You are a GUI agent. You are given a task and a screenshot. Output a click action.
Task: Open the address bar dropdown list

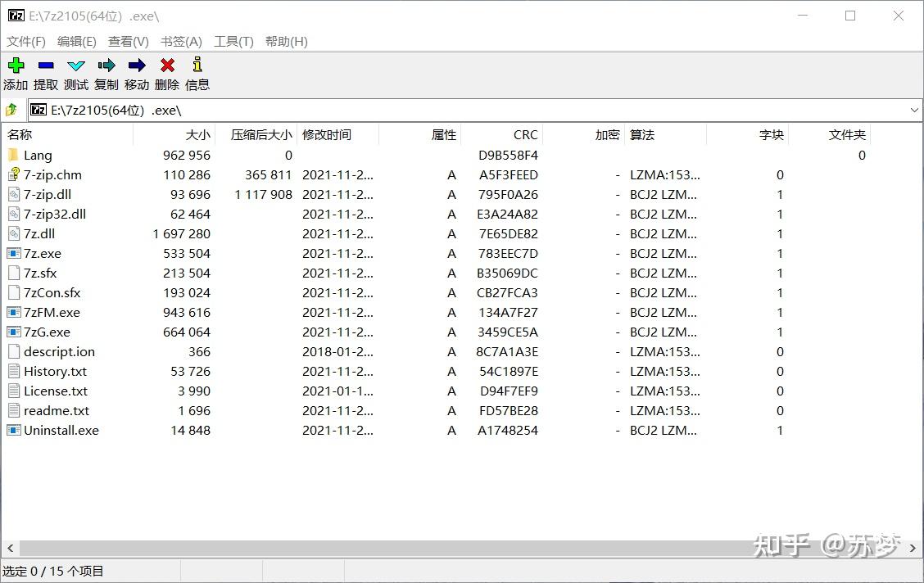click(915, 110)
